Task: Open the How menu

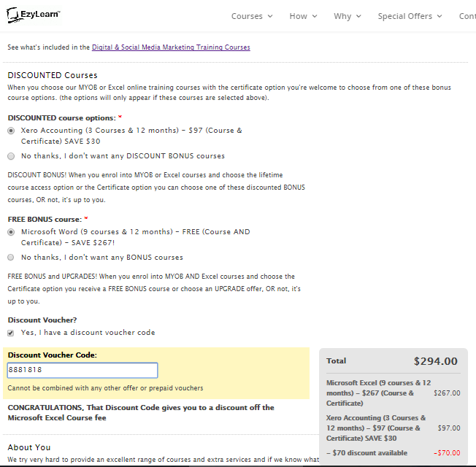Action: pos(303,16)
